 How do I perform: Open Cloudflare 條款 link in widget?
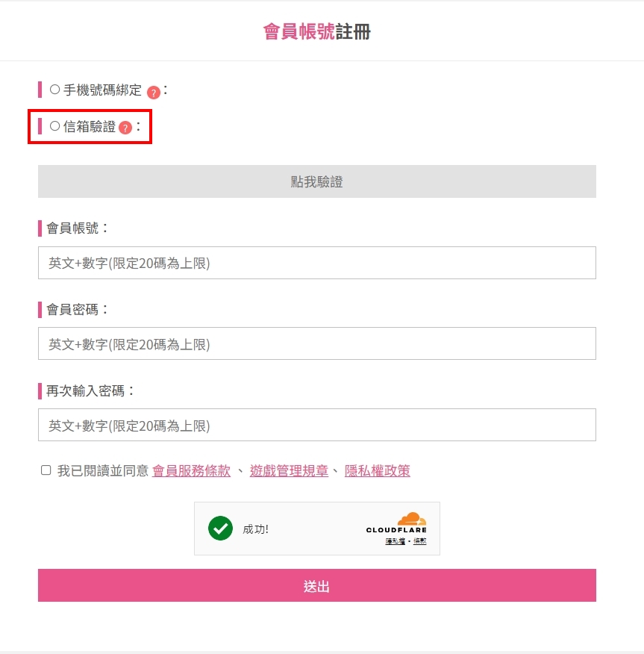tap(419, 541)
